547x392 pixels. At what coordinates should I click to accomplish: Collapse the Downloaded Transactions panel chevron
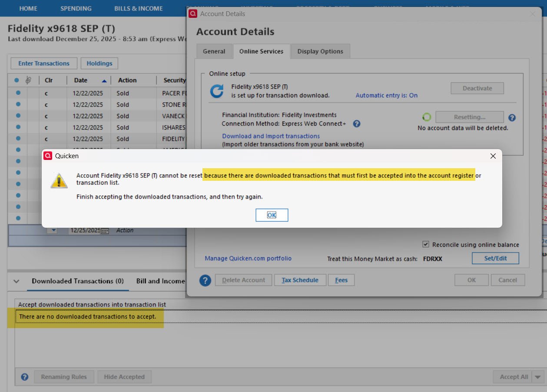pyautogui.click(x=17, y=281)
